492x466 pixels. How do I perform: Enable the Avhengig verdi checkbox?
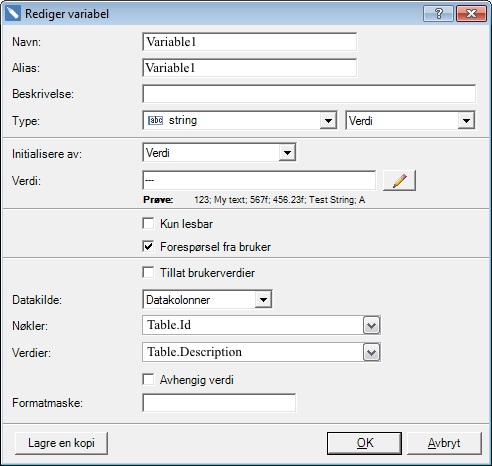point(148,379)
